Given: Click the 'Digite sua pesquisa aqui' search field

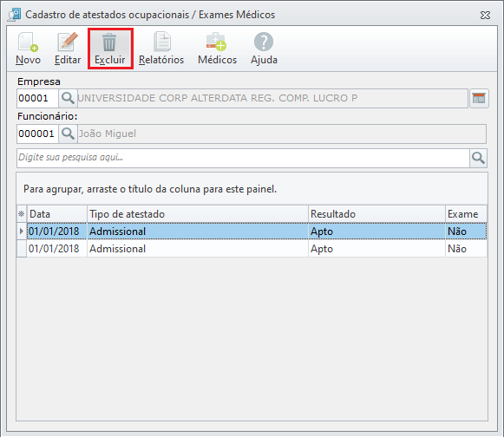Looking at the screenshot, I should point(243,158).
